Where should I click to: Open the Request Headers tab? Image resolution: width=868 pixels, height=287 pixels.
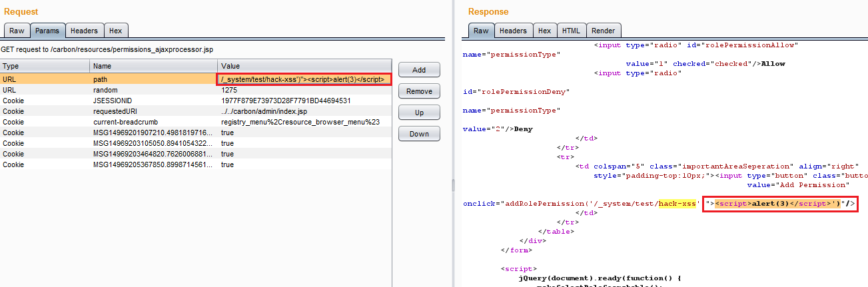coord(84,31)
